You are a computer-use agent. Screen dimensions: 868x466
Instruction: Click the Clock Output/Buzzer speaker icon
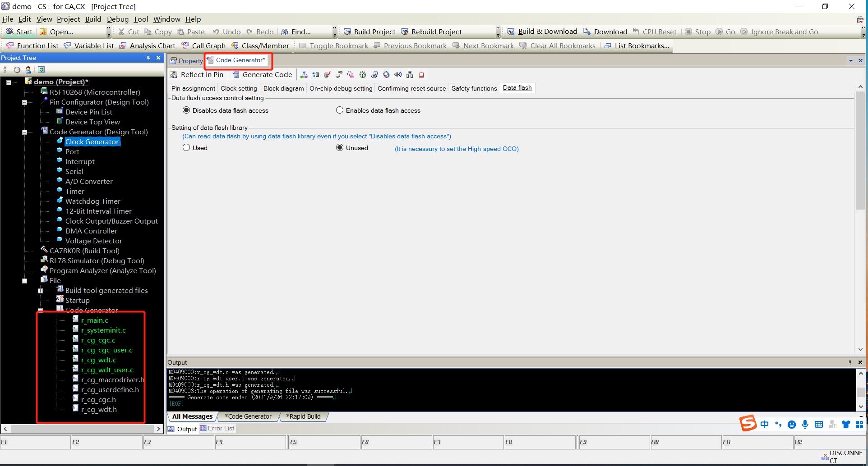pos(398,75)
